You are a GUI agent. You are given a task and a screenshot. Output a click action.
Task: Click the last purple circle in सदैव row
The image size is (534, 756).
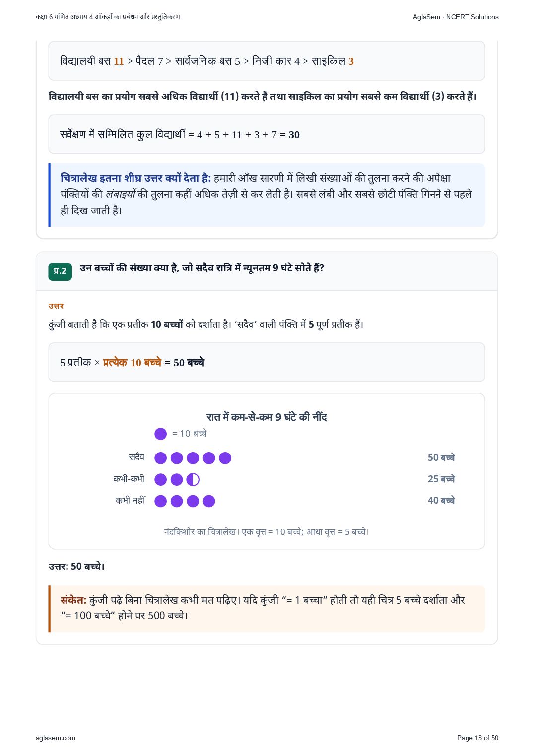tap(225, 458)
